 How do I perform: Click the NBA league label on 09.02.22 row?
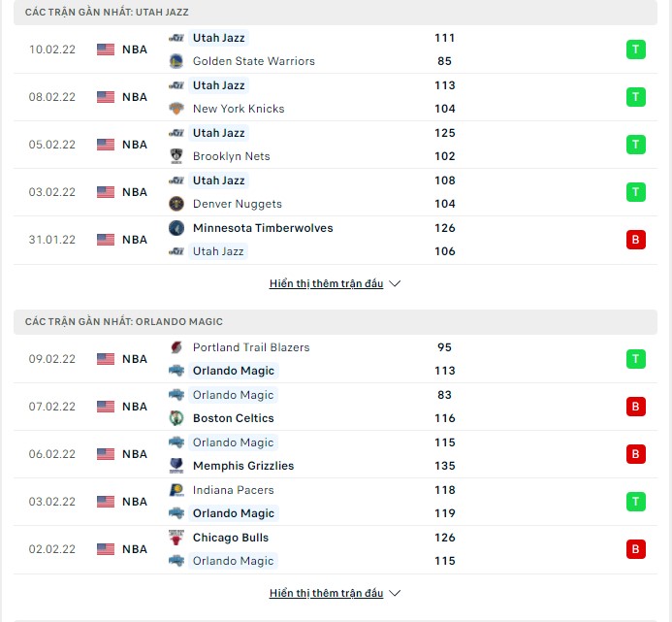[135, 359]
